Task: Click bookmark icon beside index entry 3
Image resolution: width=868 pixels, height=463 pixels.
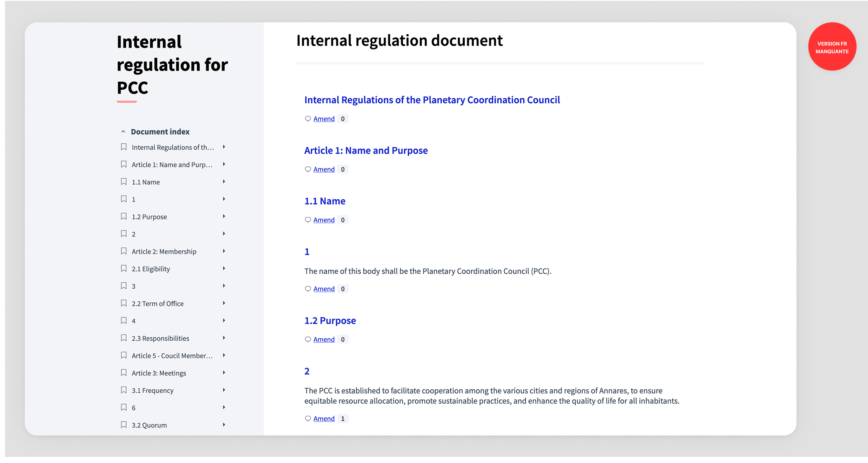Action: tap(123, 286)
